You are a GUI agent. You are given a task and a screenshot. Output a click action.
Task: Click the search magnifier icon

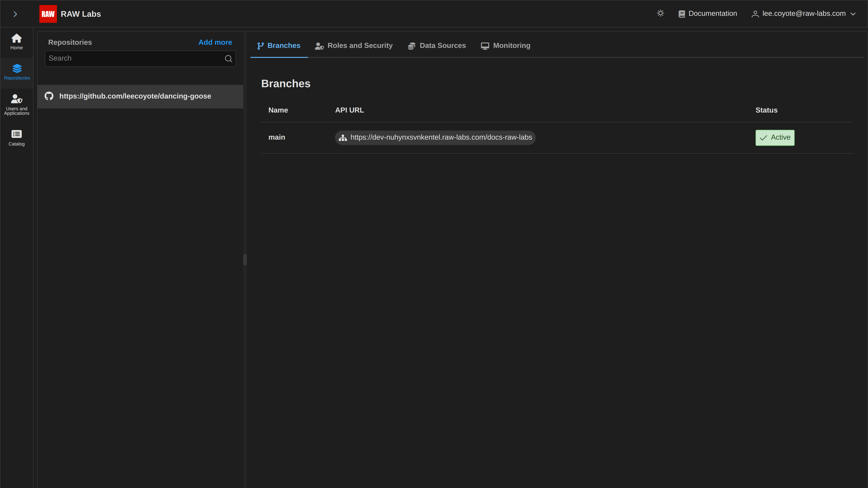(229, 59)
